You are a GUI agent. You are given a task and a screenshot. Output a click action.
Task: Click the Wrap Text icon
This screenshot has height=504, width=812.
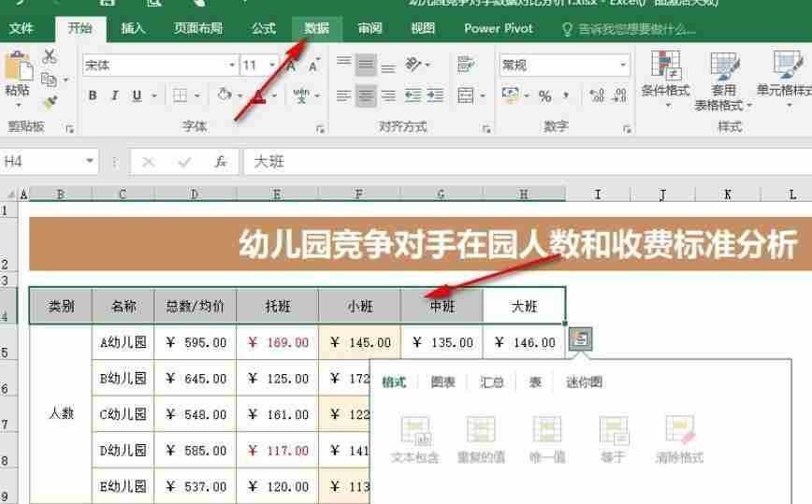coord(466,65)
